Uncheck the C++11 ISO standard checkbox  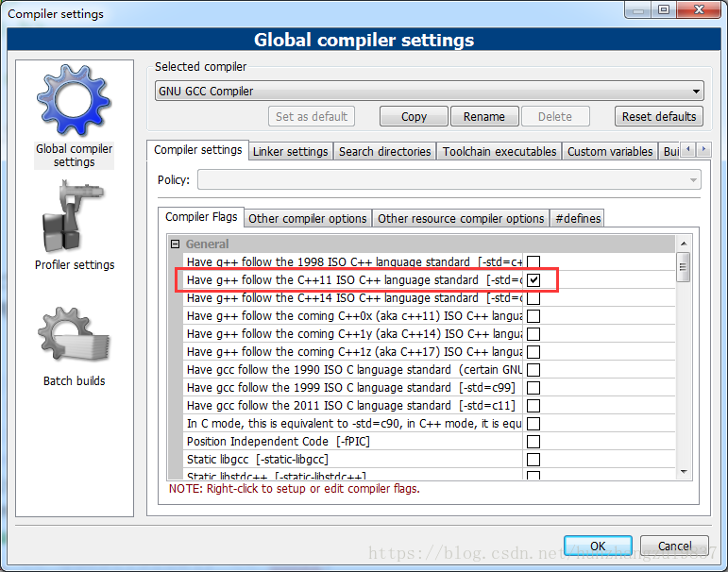coord(533,280)
